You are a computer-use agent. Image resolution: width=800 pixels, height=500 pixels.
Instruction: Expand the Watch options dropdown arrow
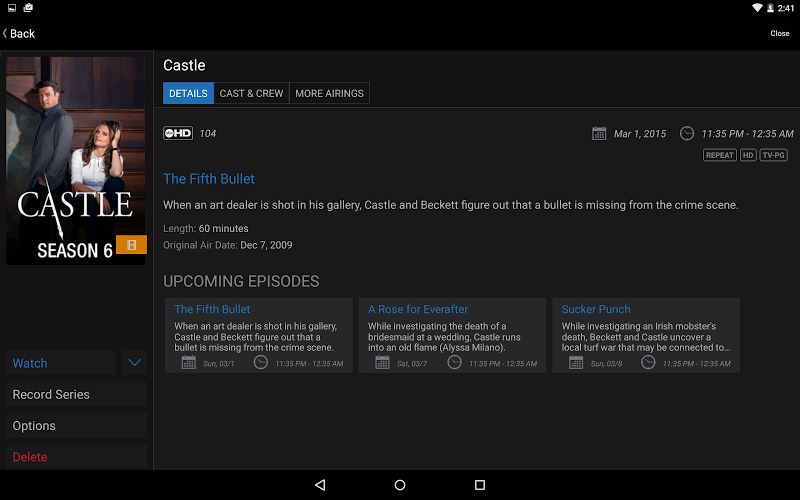click(x=134, y=363)
